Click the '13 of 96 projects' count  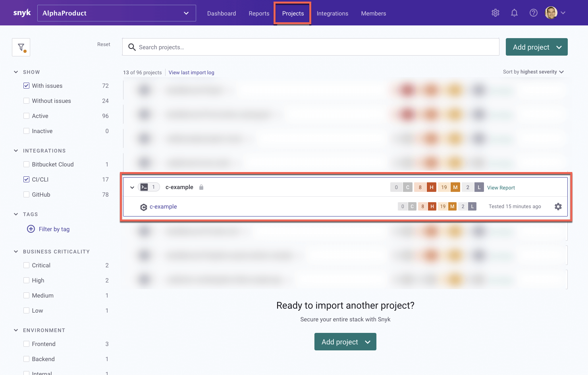pos(143,72)
